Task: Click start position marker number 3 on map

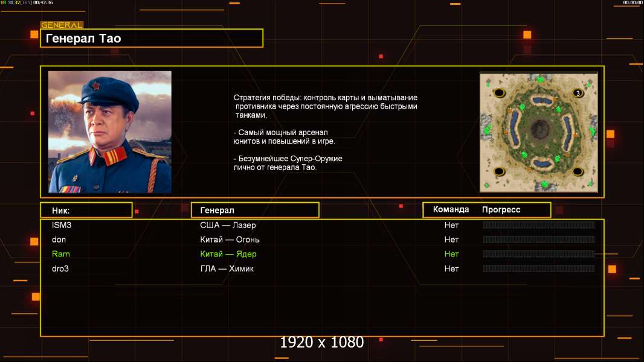Action: pyautogui.click(x=578, y=93)
